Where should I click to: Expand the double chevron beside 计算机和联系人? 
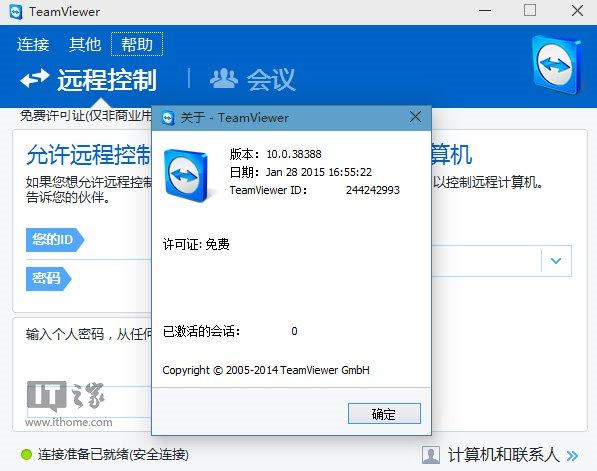[572, 456]
